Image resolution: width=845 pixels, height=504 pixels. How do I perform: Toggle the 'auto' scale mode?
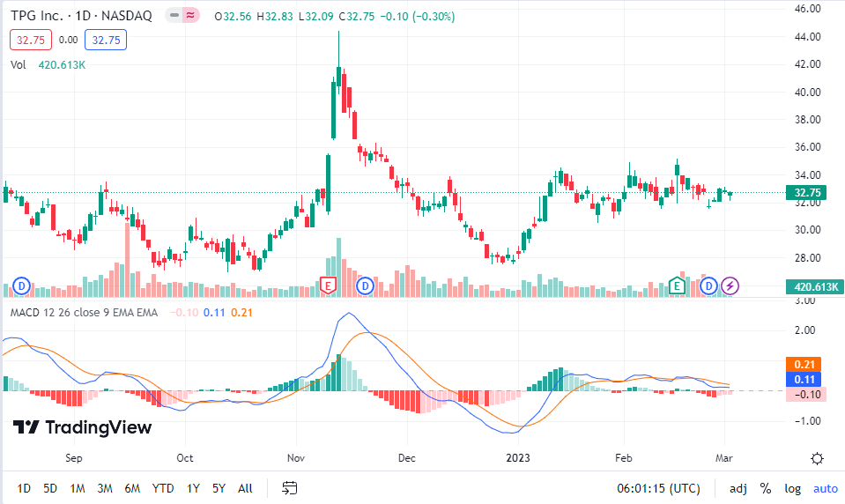[825, 488]
